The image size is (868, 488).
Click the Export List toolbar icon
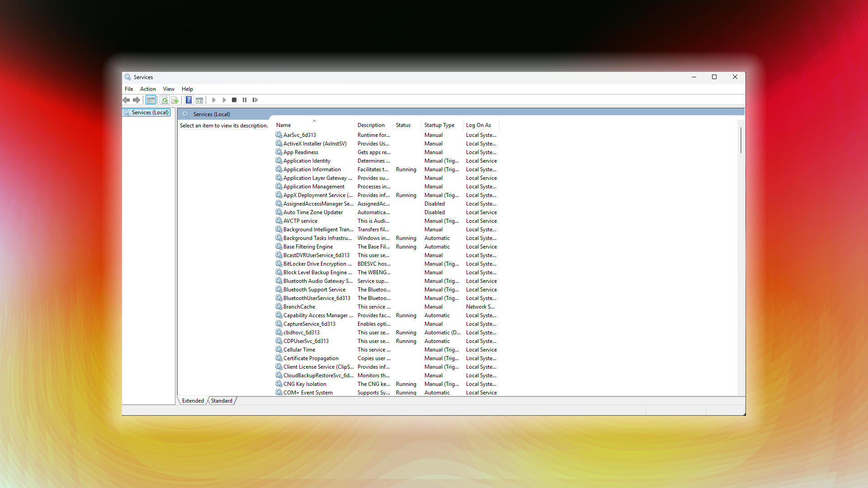(175, 100)
